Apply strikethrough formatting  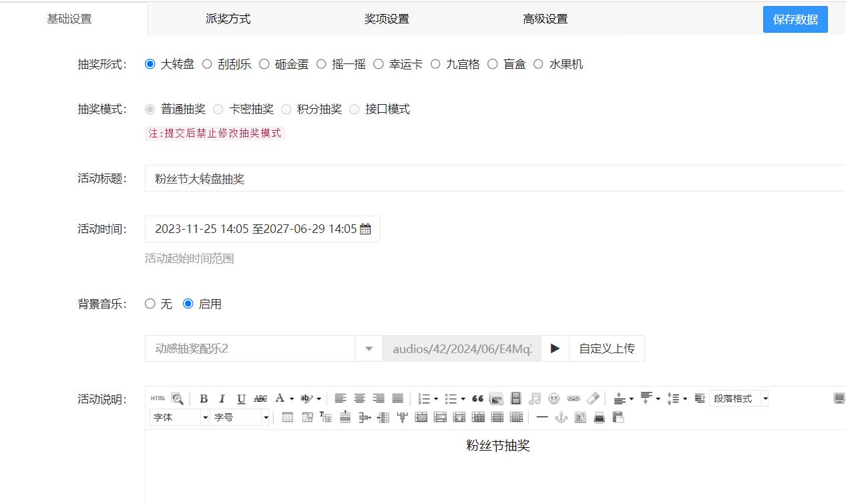tap(260, 399)
